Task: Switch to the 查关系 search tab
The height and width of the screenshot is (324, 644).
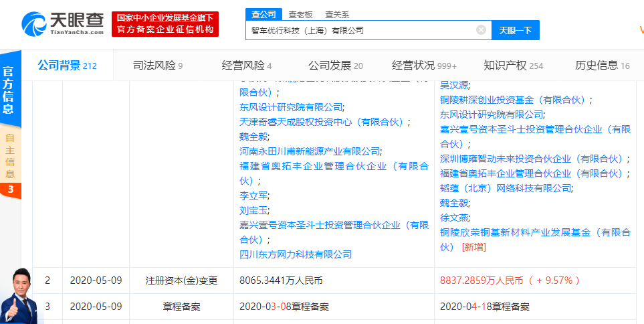Action: tap(337, 14)
